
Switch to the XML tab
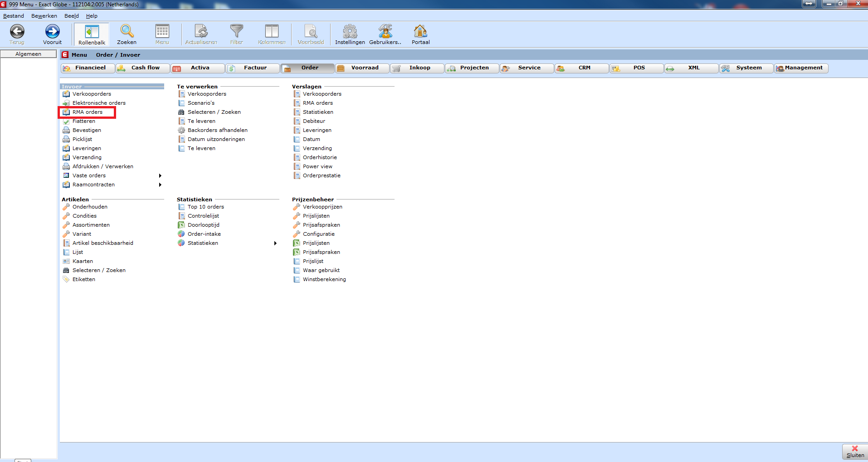(692, 68)
